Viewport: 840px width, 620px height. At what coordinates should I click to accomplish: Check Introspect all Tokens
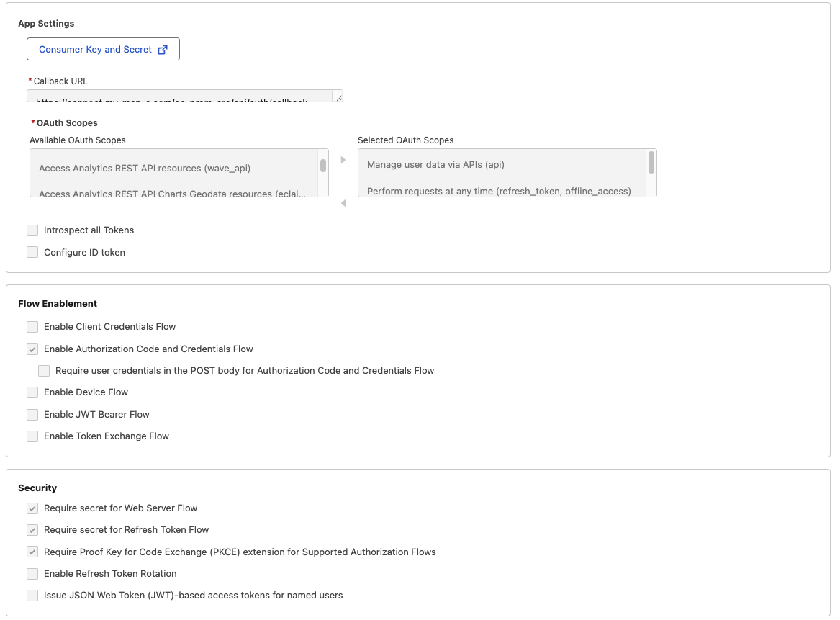pos(32,230)
